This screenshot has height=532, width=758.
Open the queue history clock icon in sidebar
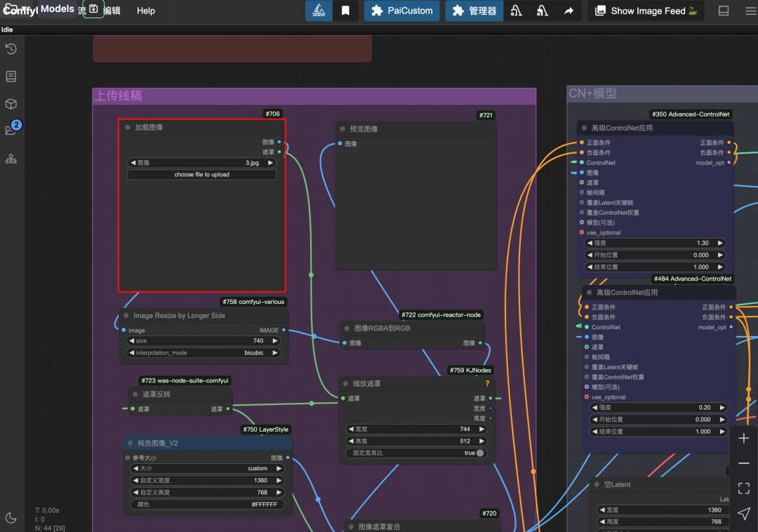pyautogui.click(x=11, y=49)
